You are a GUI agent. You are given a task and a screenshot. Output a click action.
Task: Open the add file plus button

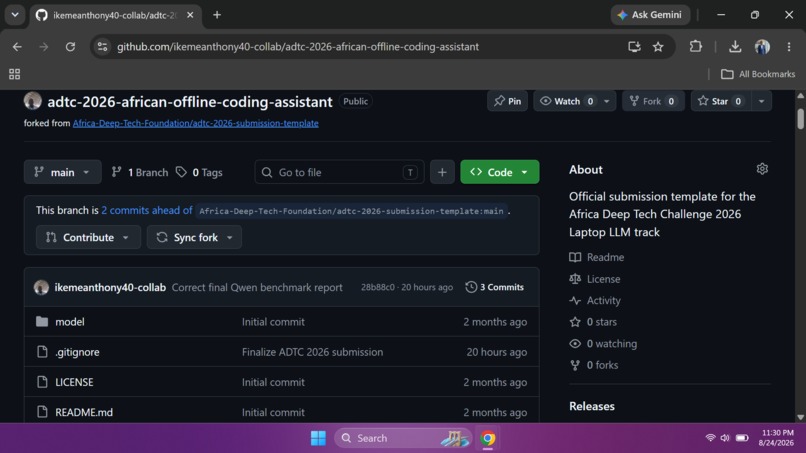pyautogui.click(x=442, y=172)
